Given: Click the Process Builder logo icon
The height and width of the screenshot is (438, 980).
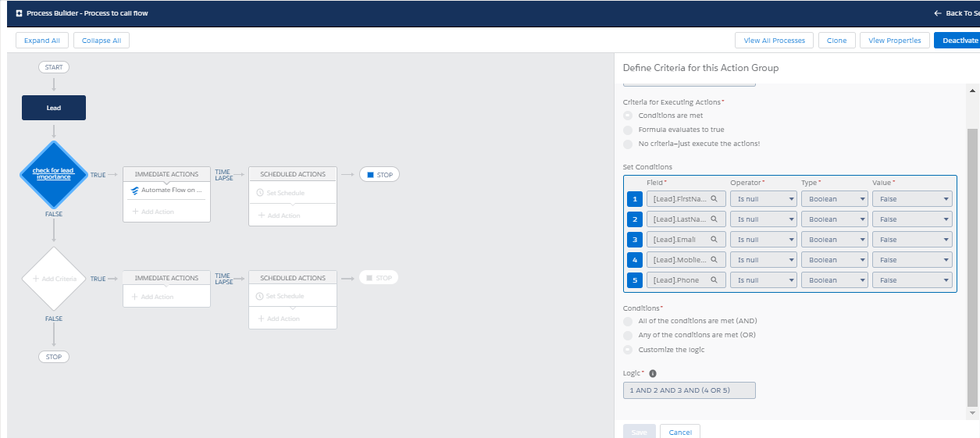Looking at the screenshot, I should click(19, 13).
